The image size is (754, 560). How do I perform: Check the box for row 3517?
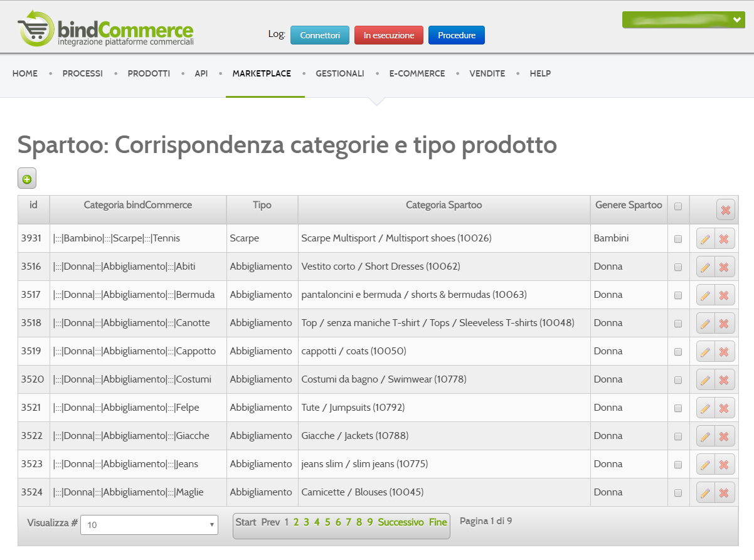(x=678, y=295)
